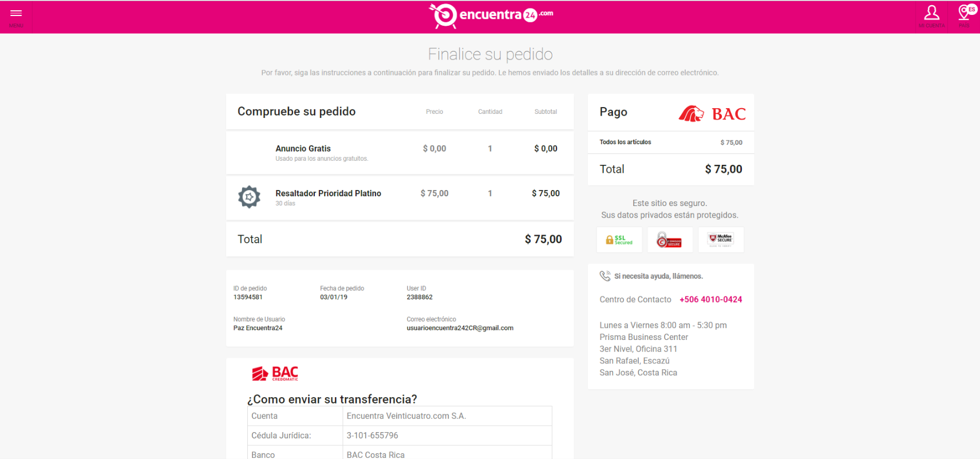Click the Lunes a Viernes opening hours
This screenshot has width=980, height=459.
pyautogui.click(x=663, y=325)
